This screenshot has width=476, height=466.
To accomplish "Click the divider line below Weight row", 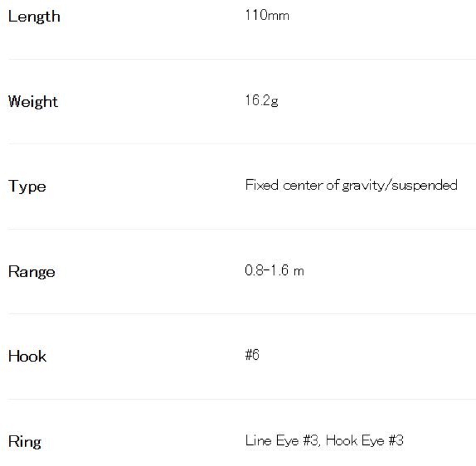I will point(242,144).
